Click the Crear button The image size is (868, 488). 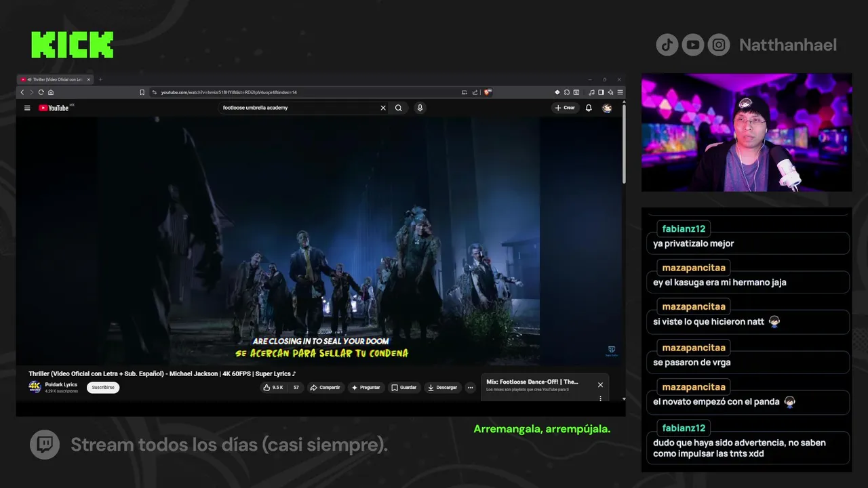(x=565, y=108)
